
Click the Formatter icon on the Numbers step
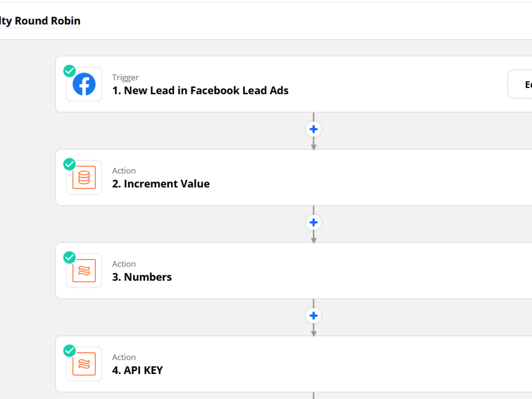(84, 270)
